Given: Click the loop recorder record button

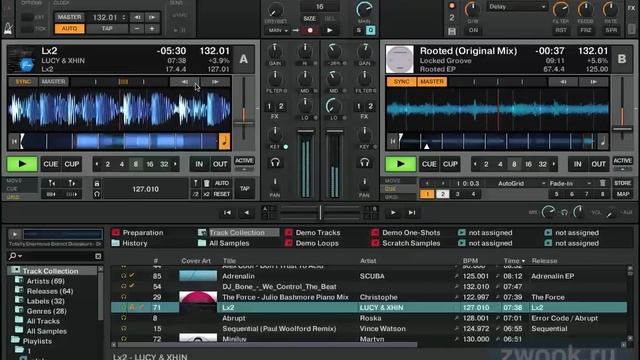Looking at the screenshot, I should pyautogui.click(x=310, y=30).
